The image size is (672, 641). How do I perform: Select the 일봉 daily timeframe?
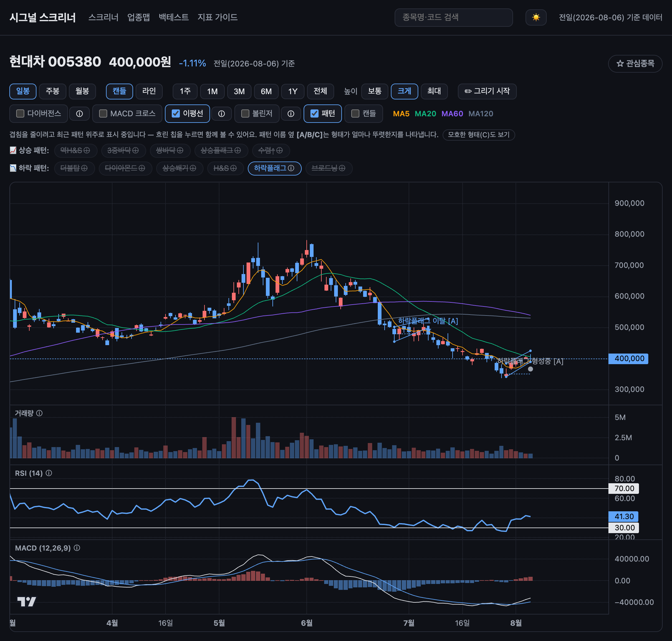pyautogui.click(x=23, y=91)
